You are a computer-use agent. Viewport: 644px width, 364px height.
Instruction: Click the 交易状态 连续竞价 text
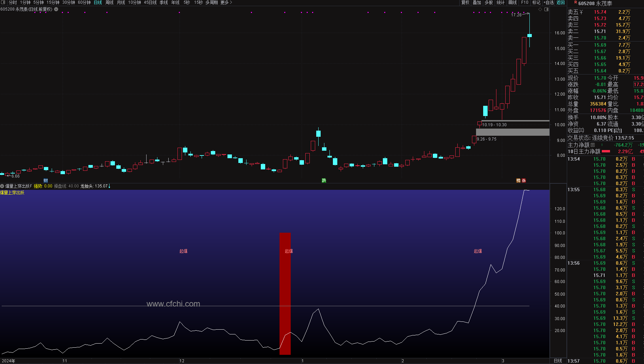click(x=590, y=138)
